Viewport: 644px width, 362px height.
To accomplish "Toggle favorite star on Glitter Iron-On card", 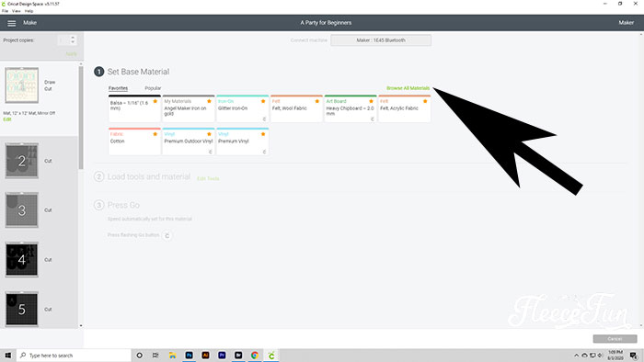I will pos(263,101).
